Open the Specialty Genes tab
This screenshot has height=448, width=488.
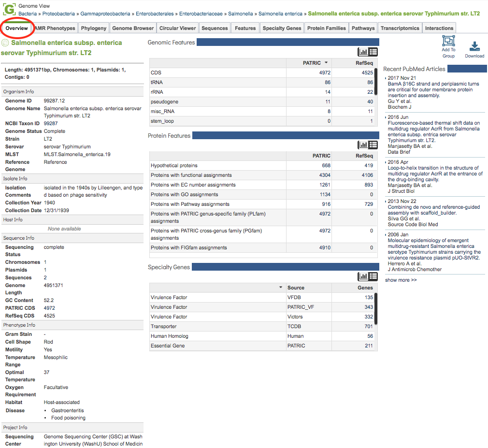pos(282,28)
